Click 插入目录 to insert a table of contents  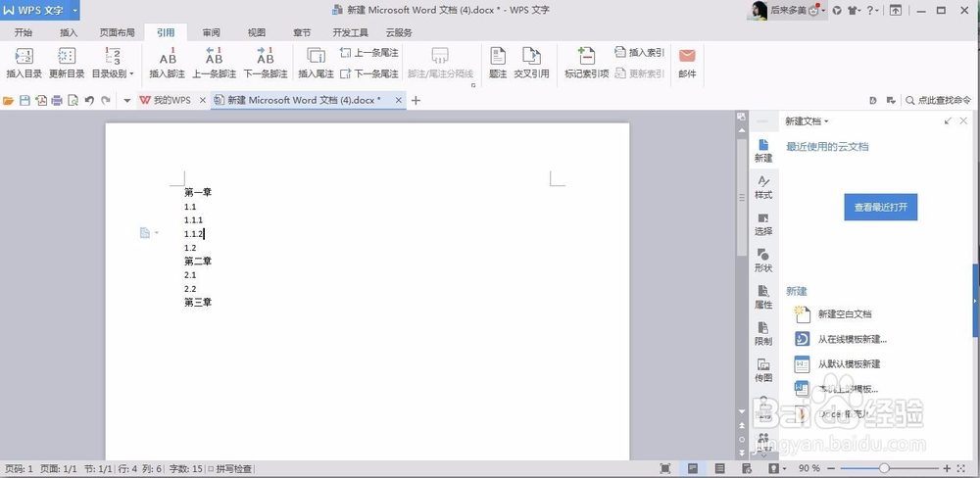click(24, 63)
